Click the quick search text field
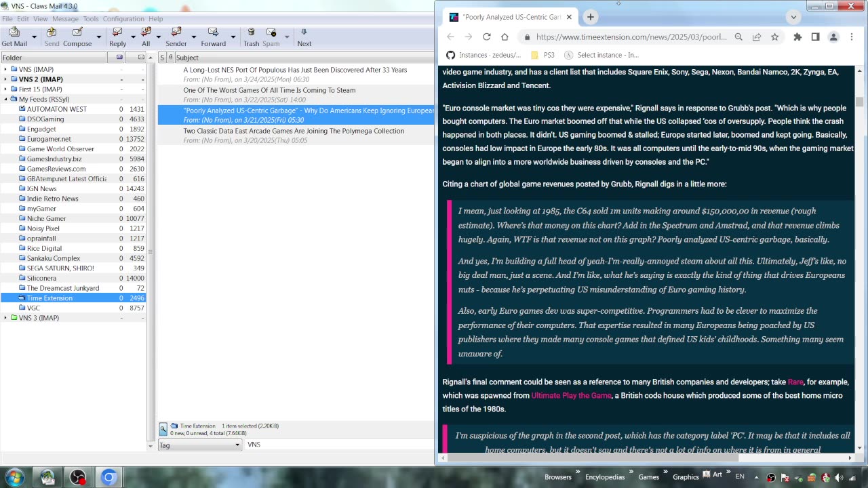The width and height of the screenshot is (868, 488). 339,445
